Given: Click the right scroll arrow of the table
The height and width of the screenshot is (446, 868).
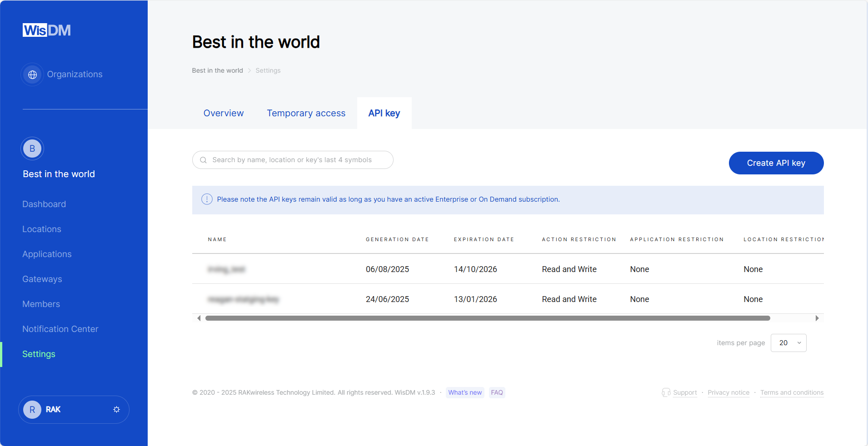Looking at the screenshot, I should 817,318.
